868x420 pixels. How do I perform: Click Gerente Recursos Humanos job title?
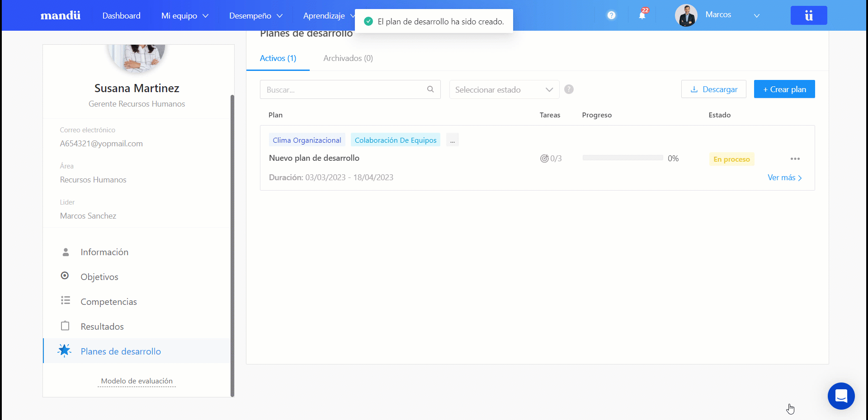(x=137, y=104)
